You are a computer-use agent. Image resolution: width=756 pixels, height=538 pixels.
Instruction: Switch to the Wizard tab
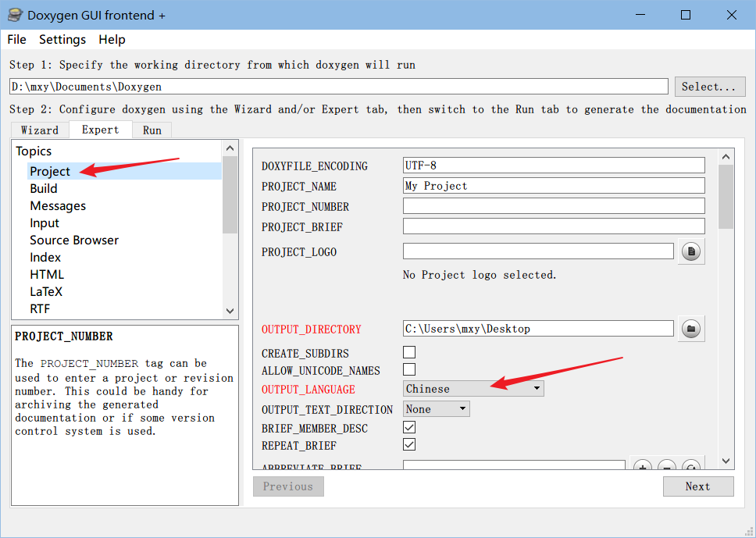(40, 130)
